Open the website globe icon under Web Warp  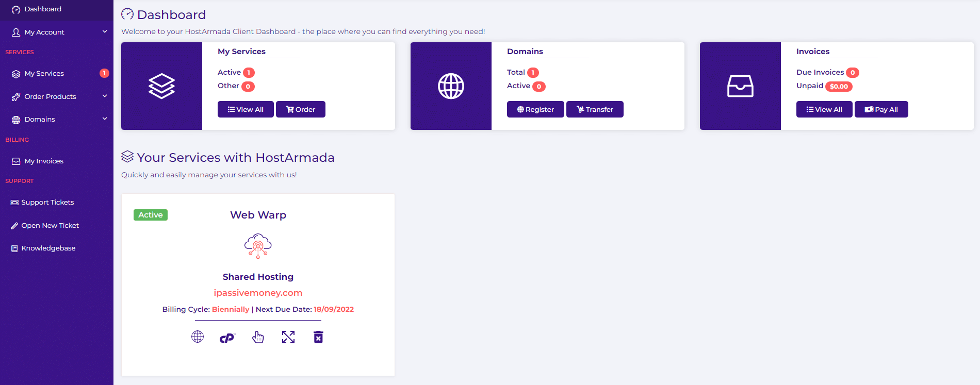click(x=198, y=337)
